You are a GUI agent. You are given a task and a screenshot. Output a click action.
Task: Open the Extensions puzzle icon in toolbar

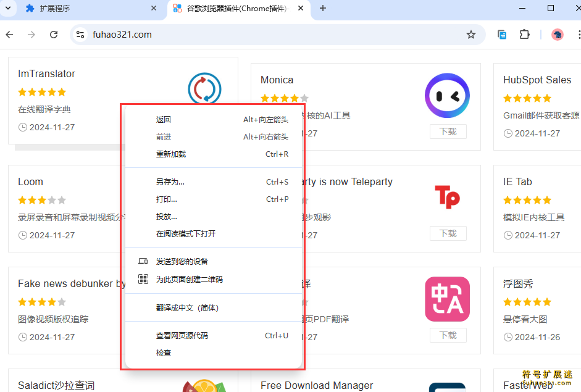pyautogui.click(x=524, y=35)
